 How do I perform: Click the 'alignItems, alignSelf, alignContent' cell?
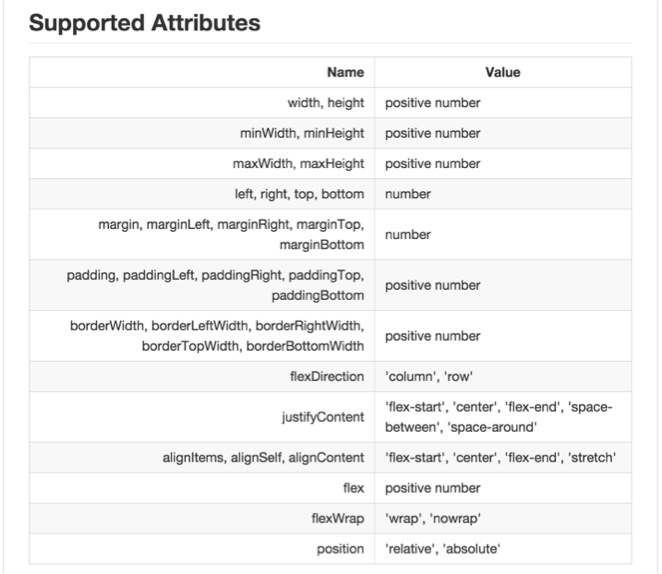click(x=263, y=458)
